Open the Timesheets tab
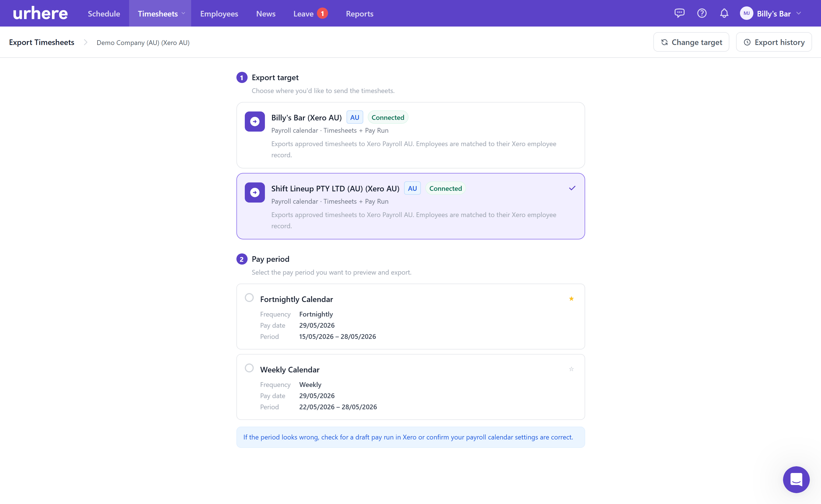 [x=160, y=13]
